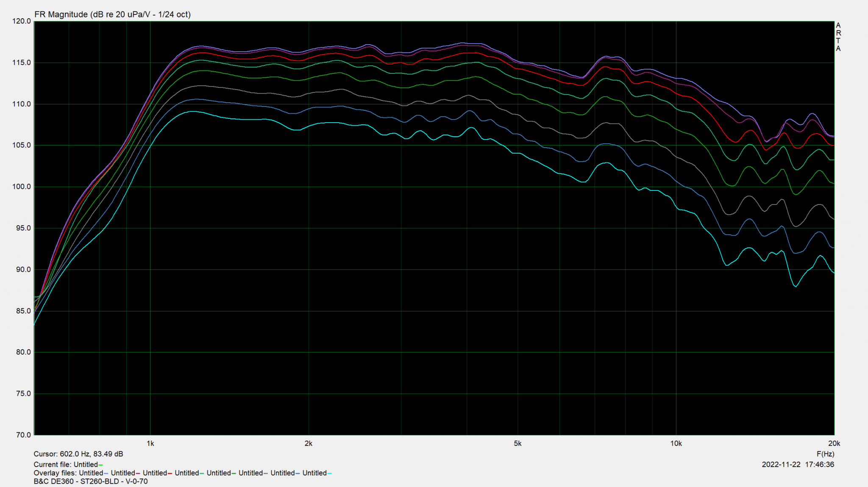Click the overlay 'Untitled' entry before the cyan dash
Screen dimensions: 868x487
pos(314,473)
